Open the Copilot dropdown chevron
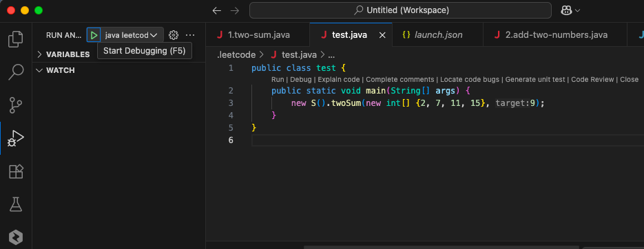 click(x=577, y=11)
